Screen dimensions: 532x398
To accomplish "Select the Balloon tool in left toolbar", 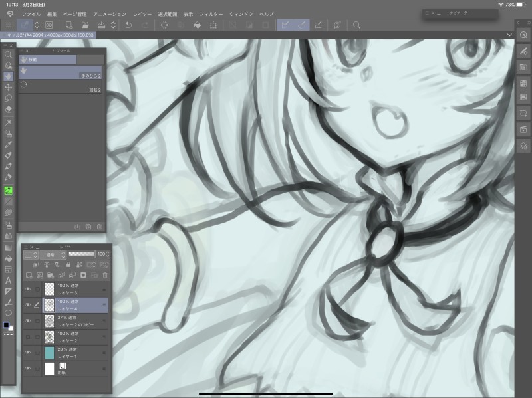I will pyautogui.click(x=8, y=313).
